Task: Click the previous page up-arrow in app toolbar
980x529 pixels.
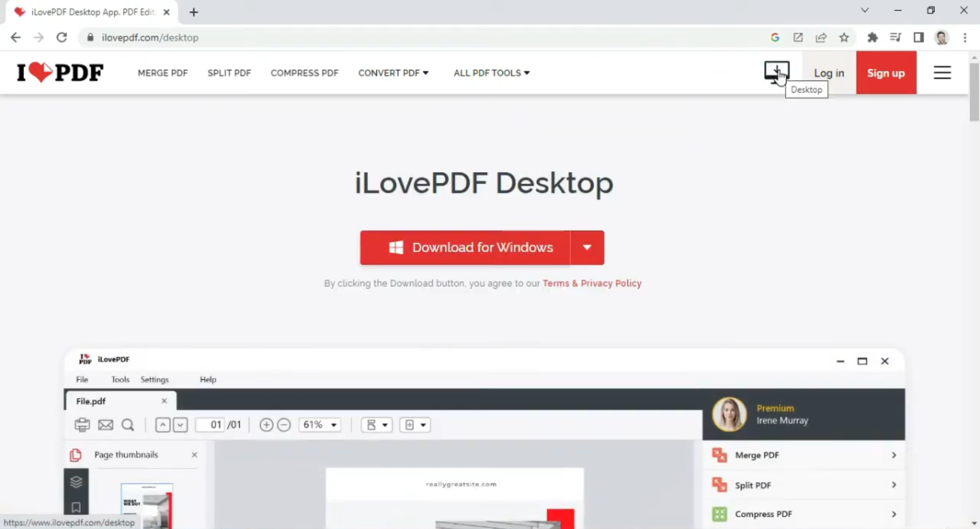Action: (162, 425)
